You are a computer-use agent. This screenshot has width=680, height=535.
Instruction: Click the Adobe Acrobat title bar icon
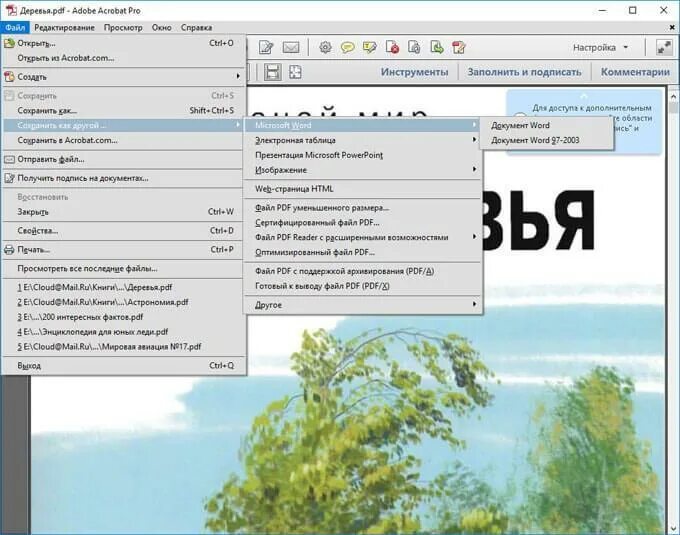(x=11, y=10)
